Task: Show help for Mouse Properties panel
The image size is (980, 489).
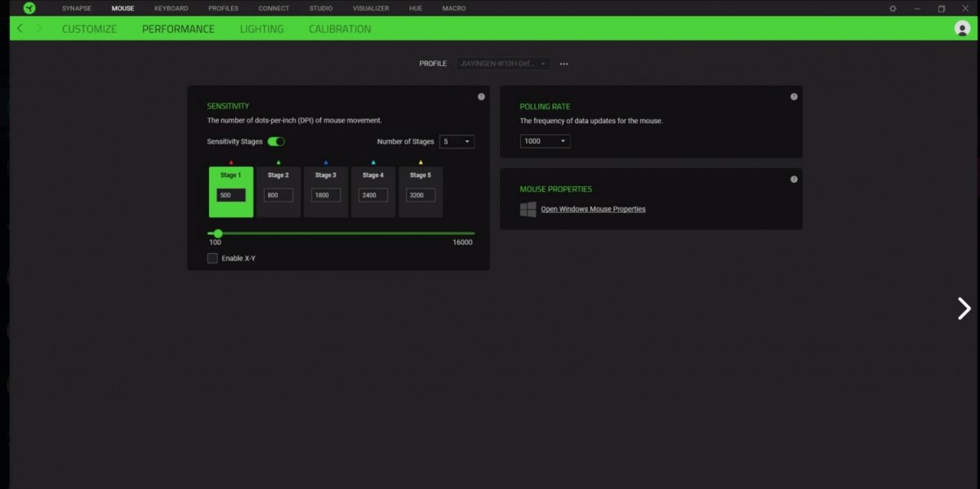Action: click(x=794, y=179)
